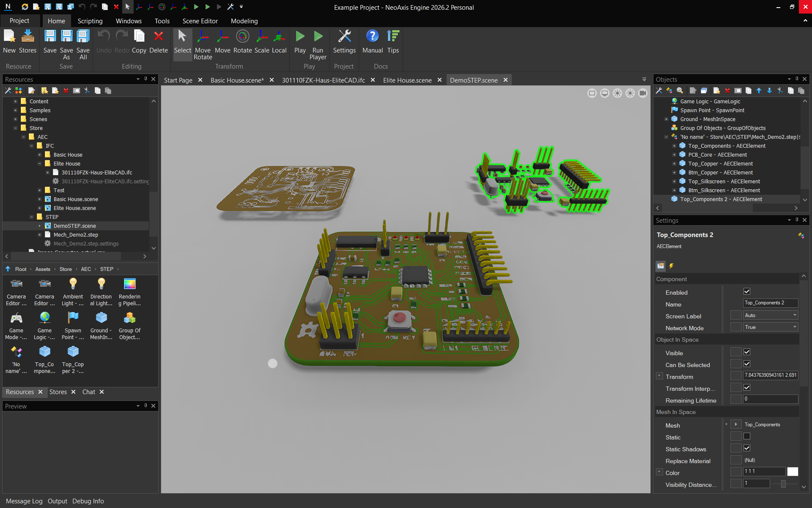Click the red Delete icon in Editing
Image resolution: width=812 pixels, height=508 pixels.
[x=159, y=41]
